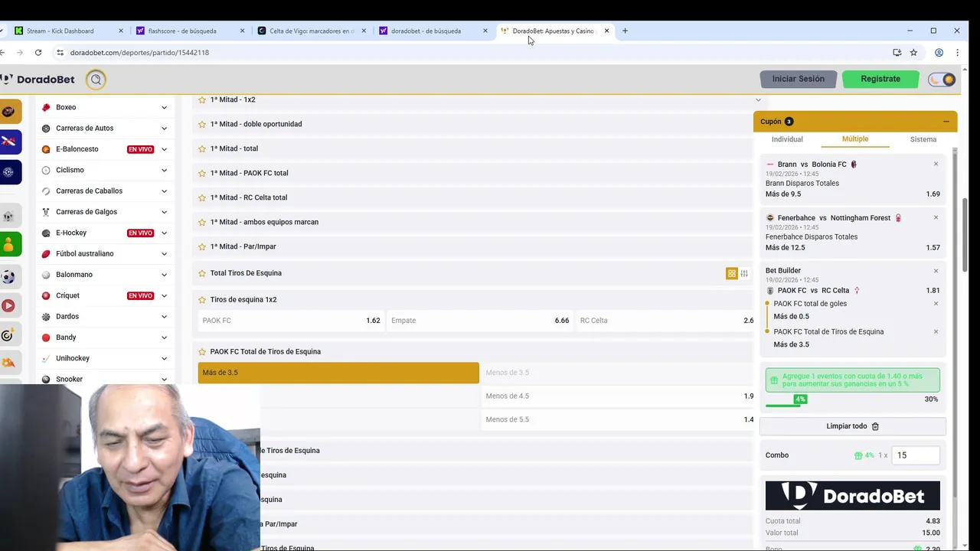Remove PAOK FC Total de Tiros de Esquina leg

click(936, 331)
